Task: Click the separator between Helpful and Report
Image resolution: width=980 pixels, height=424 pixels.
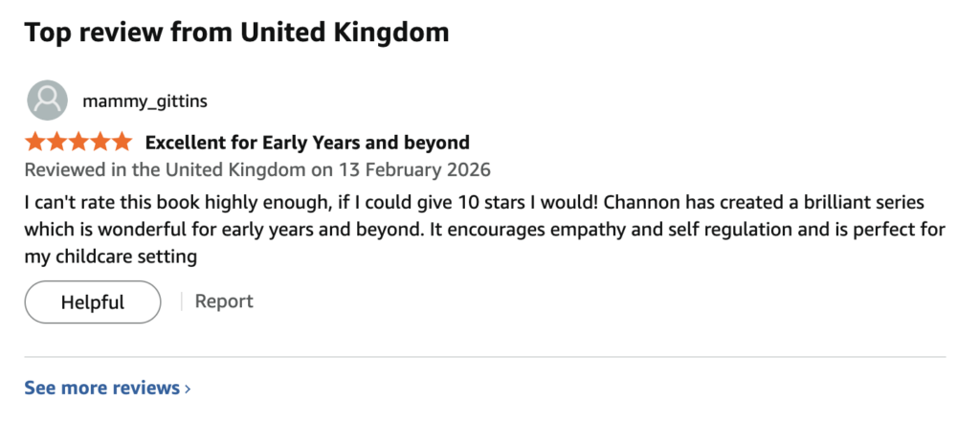Action: 181,302
